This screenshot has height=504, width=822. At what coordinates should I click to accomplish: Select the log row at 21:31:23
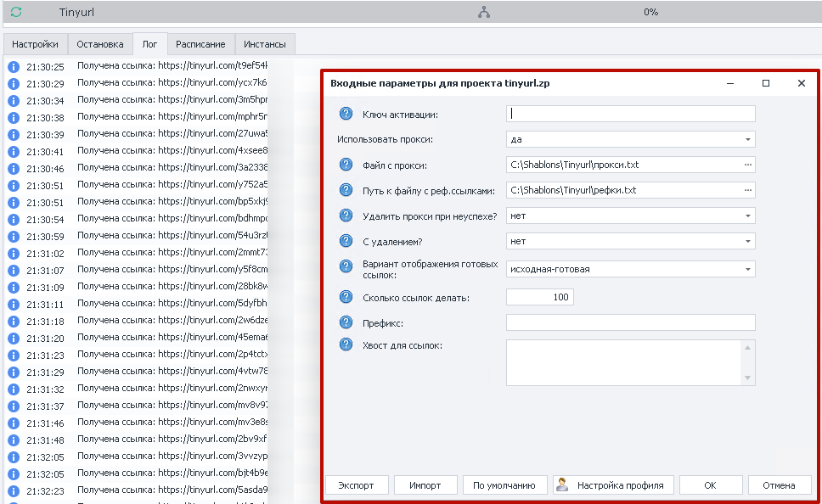click(x=137, y=355)
